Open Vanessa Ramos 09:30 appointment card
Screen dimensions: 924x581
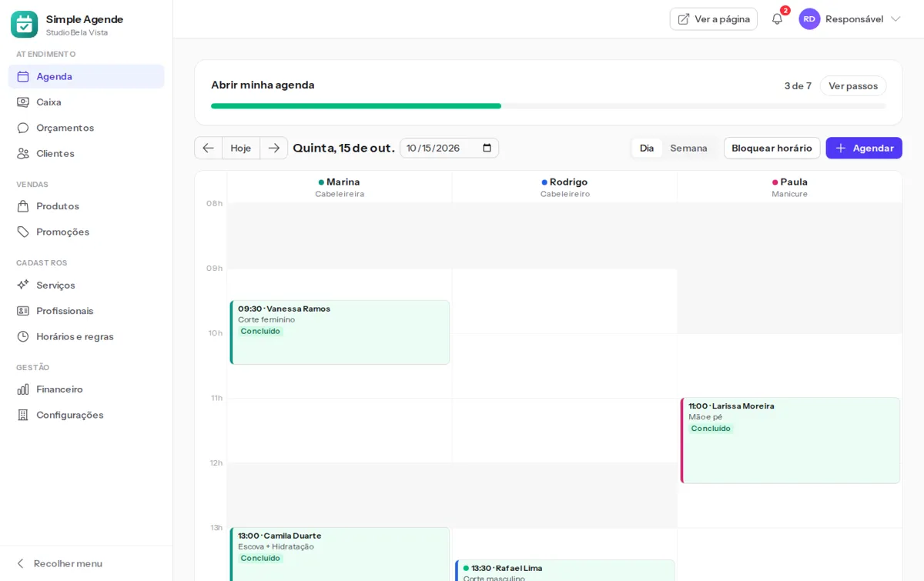(x=340, y=332)
